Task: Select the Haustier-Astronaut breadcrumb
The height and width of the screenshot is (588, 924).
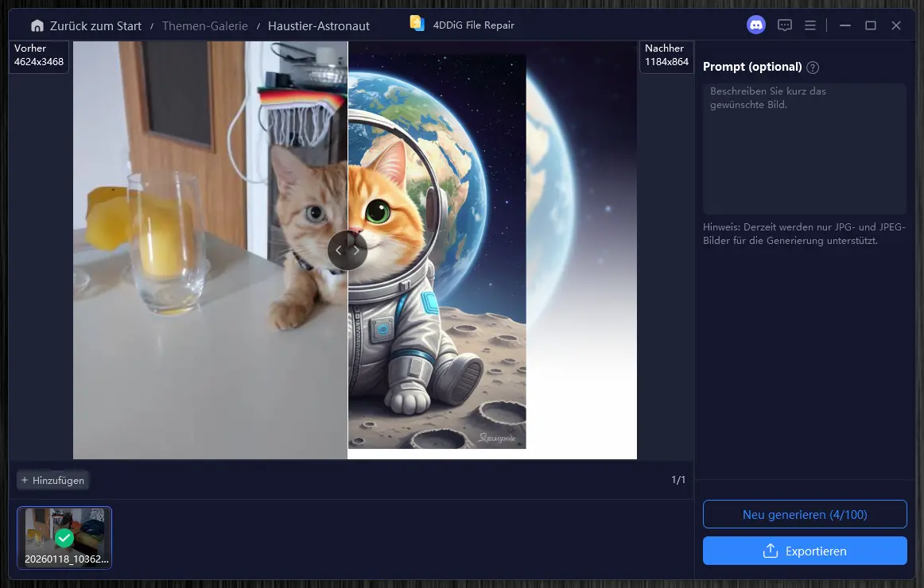Action: pos(318,26)
